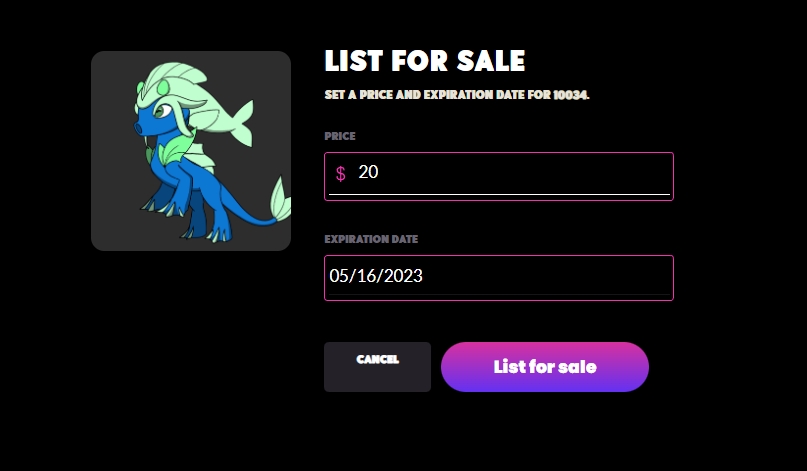Click the PRICE field label
Image resolution: width=807 pixels, height=471 pixels.
tap(340, 136)
